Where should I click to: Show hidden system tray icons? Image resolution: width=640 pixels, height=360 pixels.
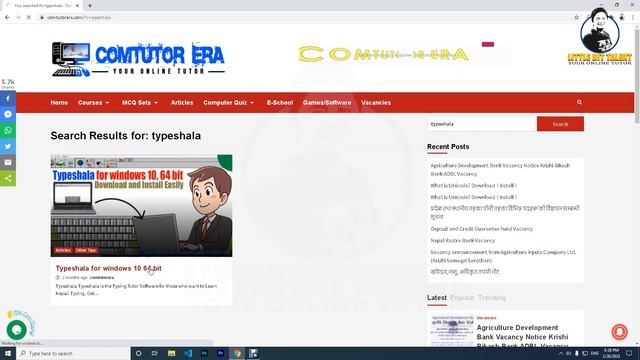[561, 353]
